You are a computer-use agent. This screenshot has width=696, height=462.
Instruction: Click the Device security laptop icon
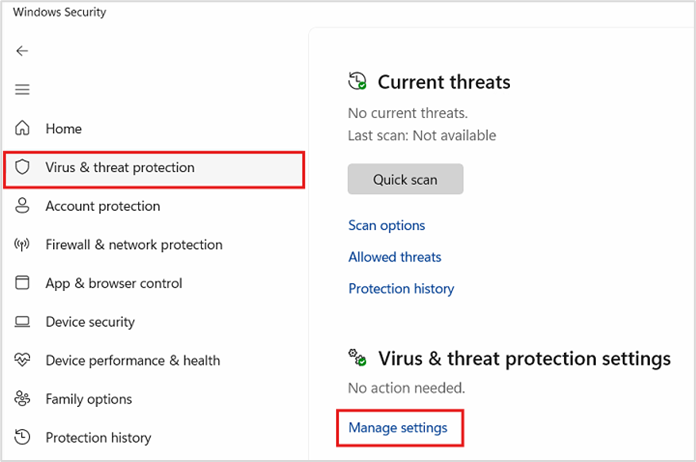(22, 322)
